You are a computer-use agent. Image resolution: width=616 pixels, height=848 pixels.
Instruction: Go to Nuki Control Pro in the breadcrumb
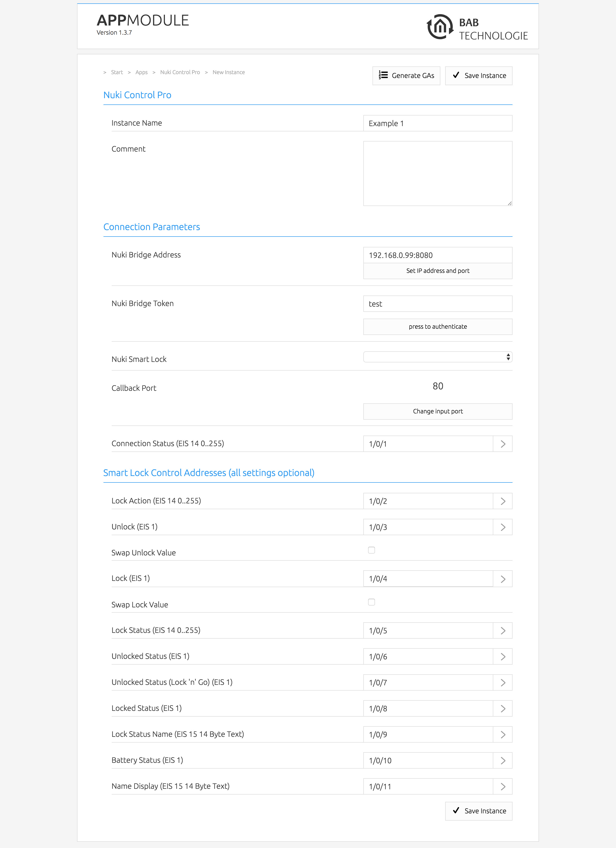(x=180, y=72)
